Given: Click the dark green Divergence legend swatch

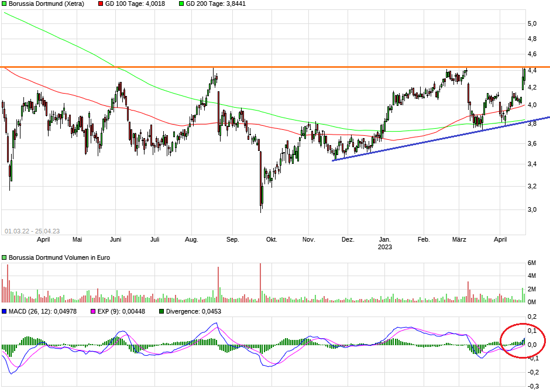Looking at the screenshot, I should (x=161, y=311).
